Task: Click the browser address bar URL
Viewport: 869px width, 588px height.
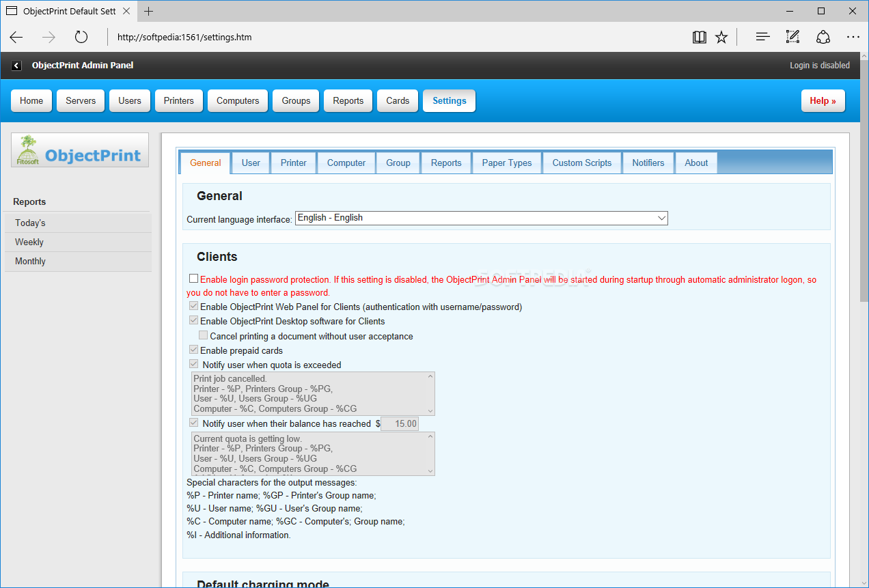Action: tap(184, 37)
